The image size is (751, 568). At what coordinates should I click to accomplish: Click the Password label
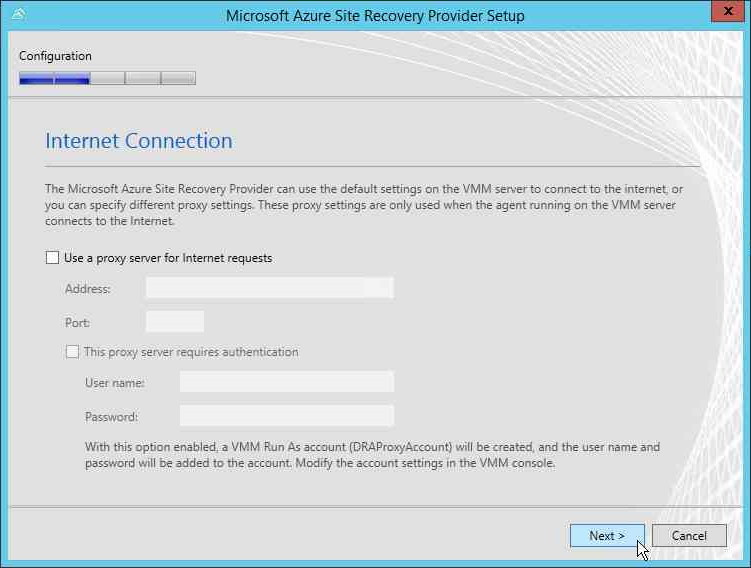coord(111,417)
